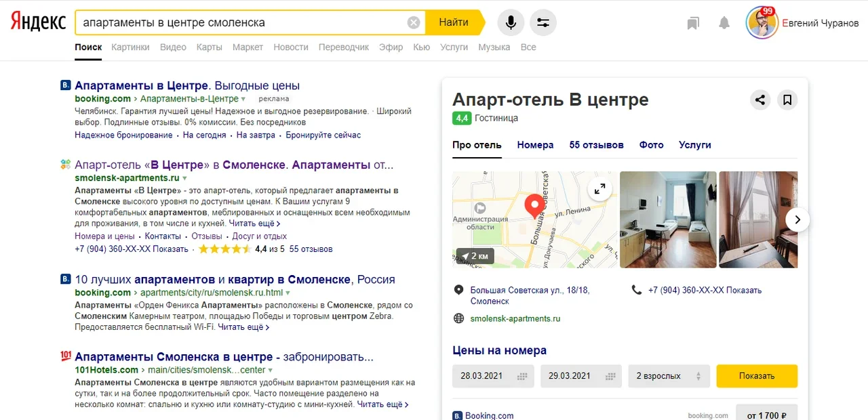
Task: Open the curtains room photo thumbnail
Action: (x=758, y=219)
